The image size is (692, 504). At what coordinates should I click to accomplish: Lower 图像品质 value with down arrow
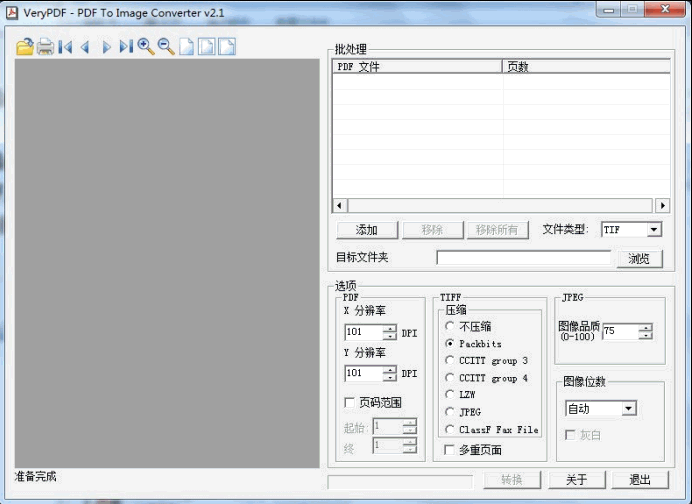click(x=645, y=335)
